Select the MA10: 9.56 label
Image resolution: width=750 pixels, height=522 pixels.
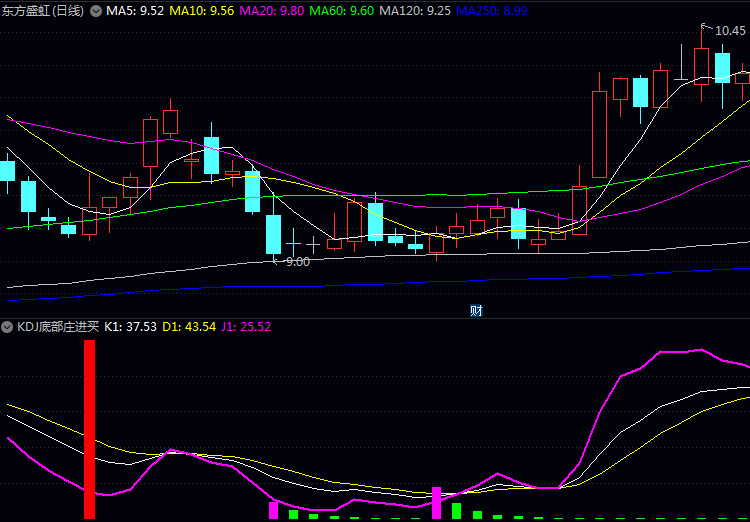point(202,11)
